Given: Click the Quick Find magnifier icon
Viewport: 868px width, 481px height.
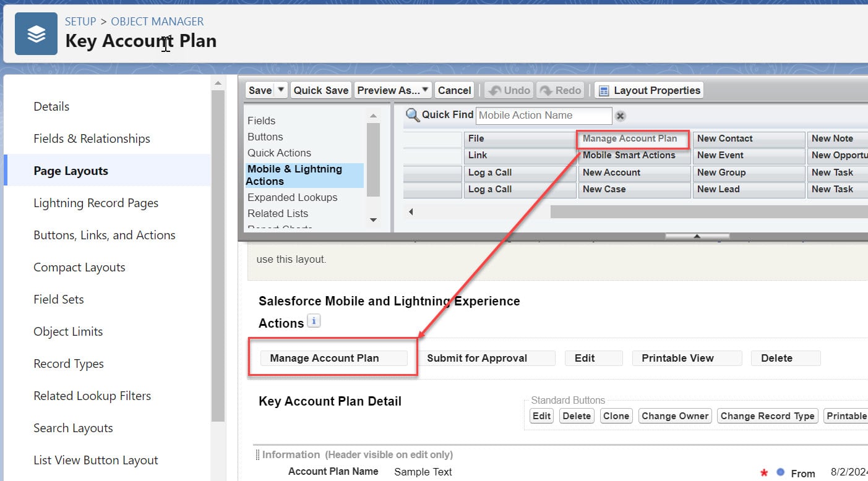Looking at the screenshot, I should [413, 115].
